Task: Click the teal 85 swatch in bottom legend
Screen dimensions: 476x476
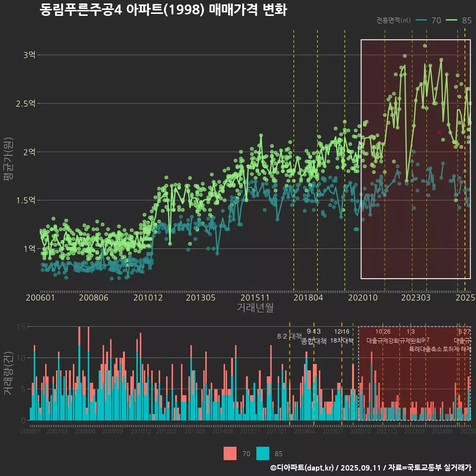Action: (263, 454)
